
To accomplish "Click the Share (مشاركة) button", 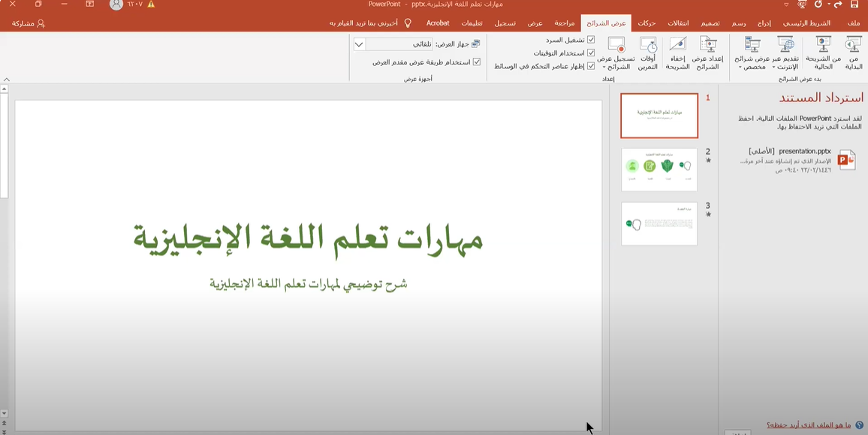I will [29, 23].
